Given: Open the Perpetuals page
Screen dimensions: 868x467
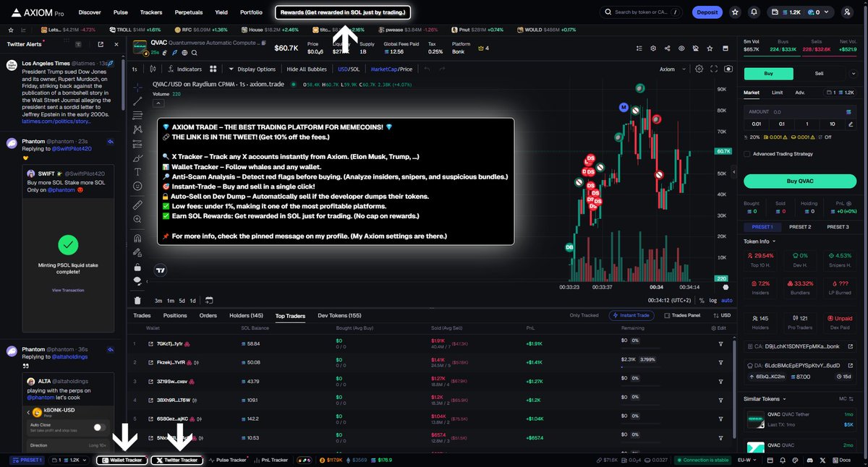Looking at the screenshot, I should [x=189, y=12].
